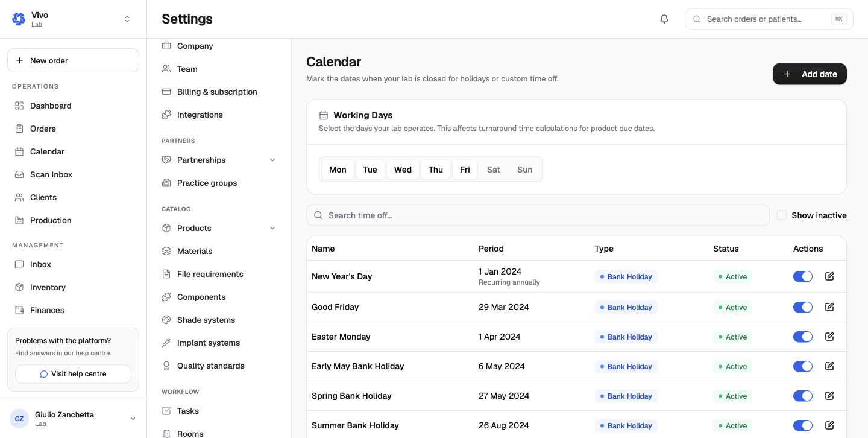Disable Summer Bank Holiday toggle
Image resolution: width=868 pixels, height=438 pixels.
pyautogui.click(x=803, y=425)
